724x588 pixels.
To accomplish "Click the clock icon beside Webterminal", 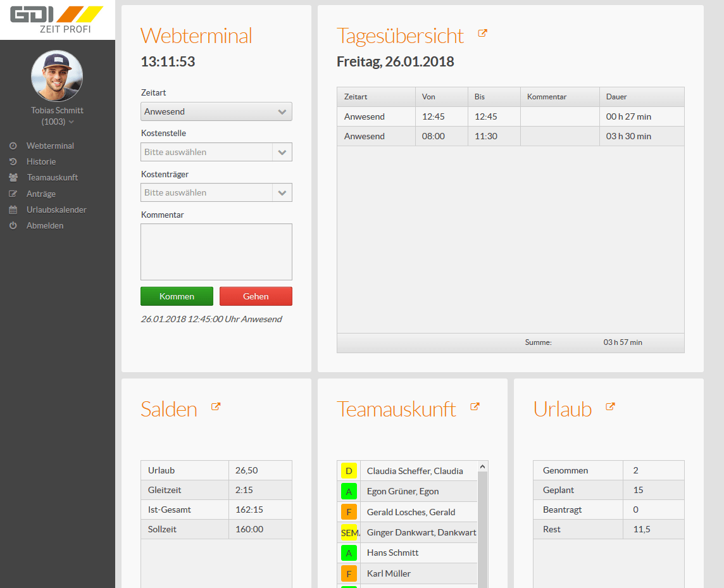I will 13,146.
